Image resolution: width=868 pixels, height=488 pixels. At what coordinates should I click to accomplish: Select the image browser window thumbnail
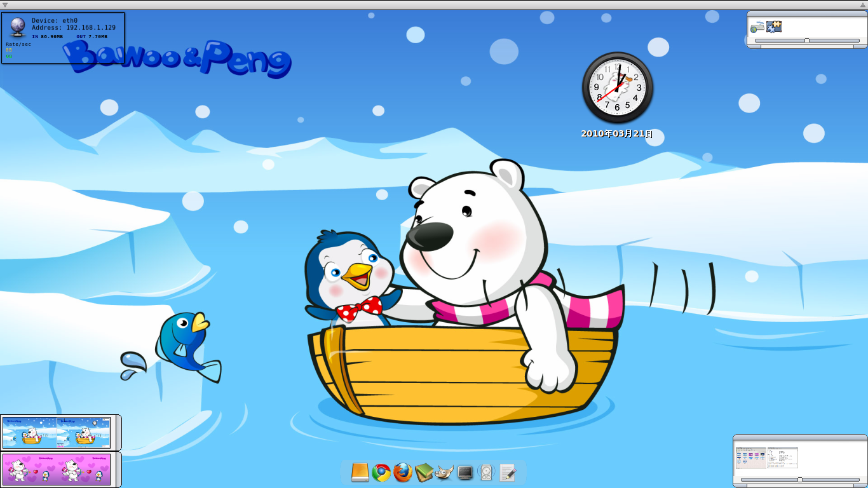[751, 457]
